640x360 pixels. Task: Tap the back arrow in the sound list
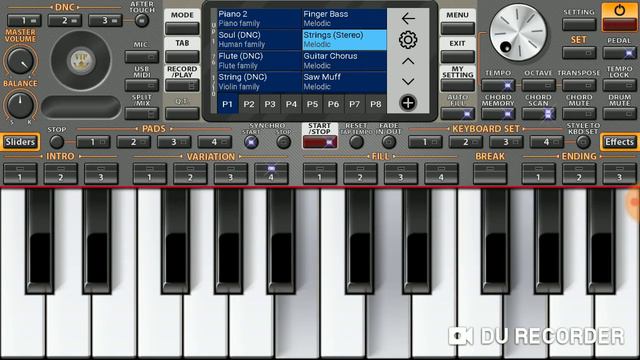point(408,19)
